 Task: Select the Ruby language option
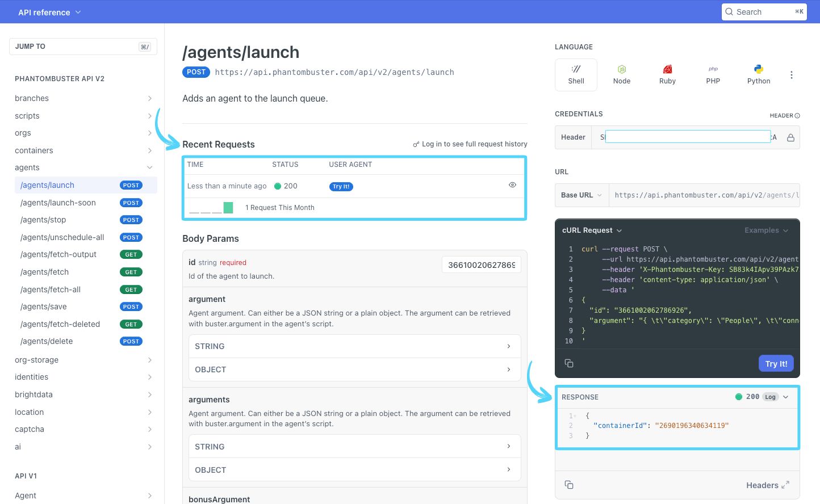pos(667,74)
